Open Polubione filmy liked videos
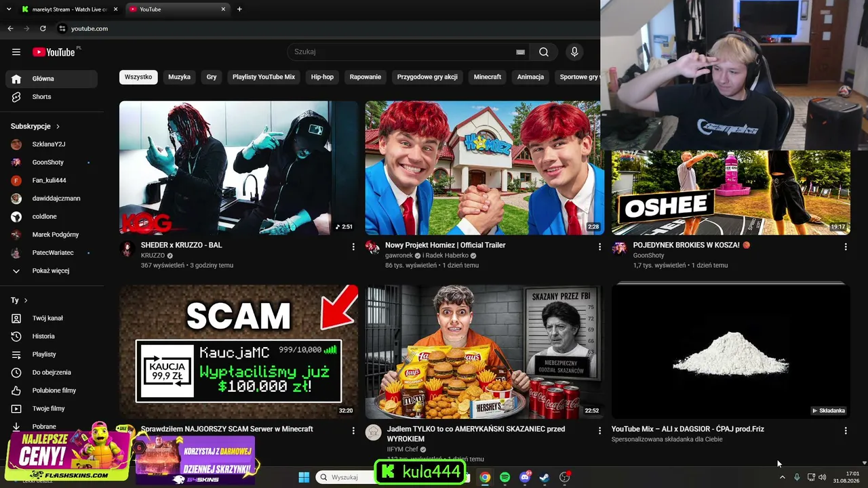The height and width of the screenshot is (488, 868). tap(52, 390)
